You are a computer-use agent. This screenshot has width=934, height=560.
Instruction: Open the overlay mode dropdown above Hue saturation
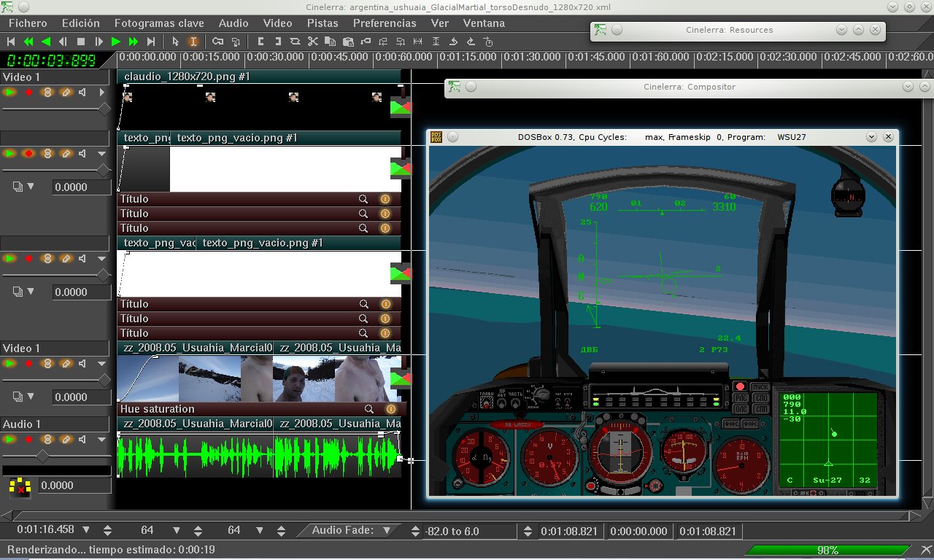tap(24, 396)
